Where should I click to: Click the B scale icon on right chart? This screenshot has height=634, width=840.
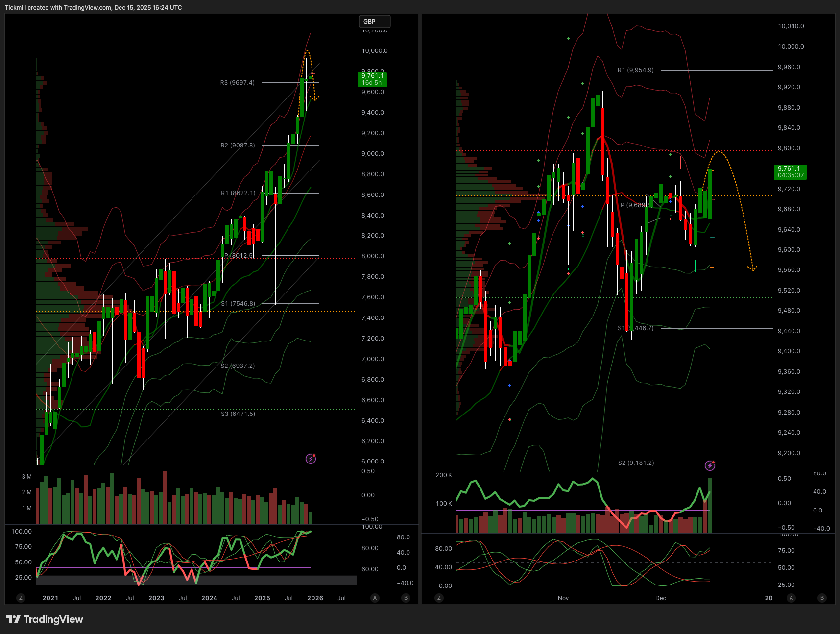822,598
